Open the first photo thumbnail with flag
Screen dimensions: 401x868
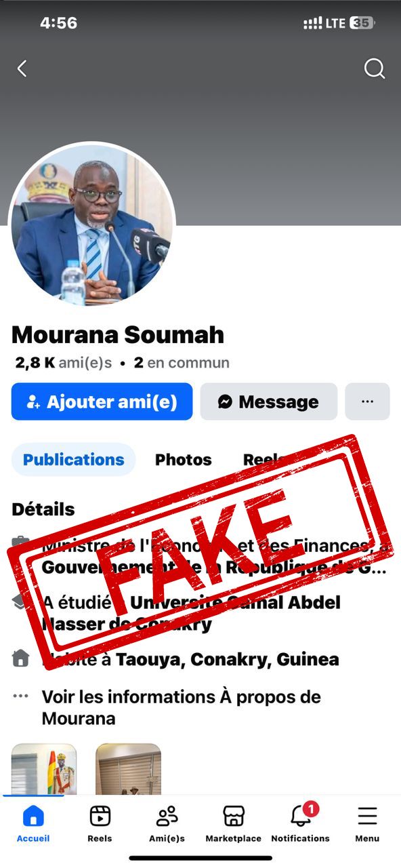[44, 769]
